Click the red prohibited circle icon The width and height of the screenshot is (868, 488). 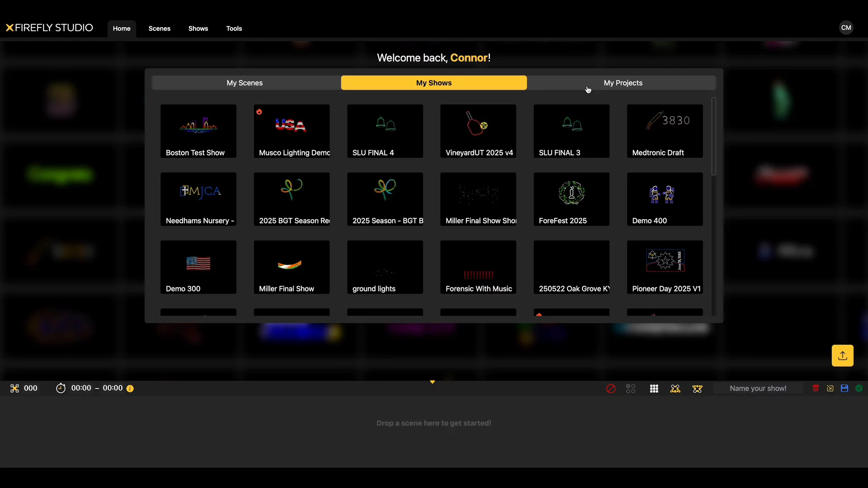pyautogui.click(x=611, y=389)
